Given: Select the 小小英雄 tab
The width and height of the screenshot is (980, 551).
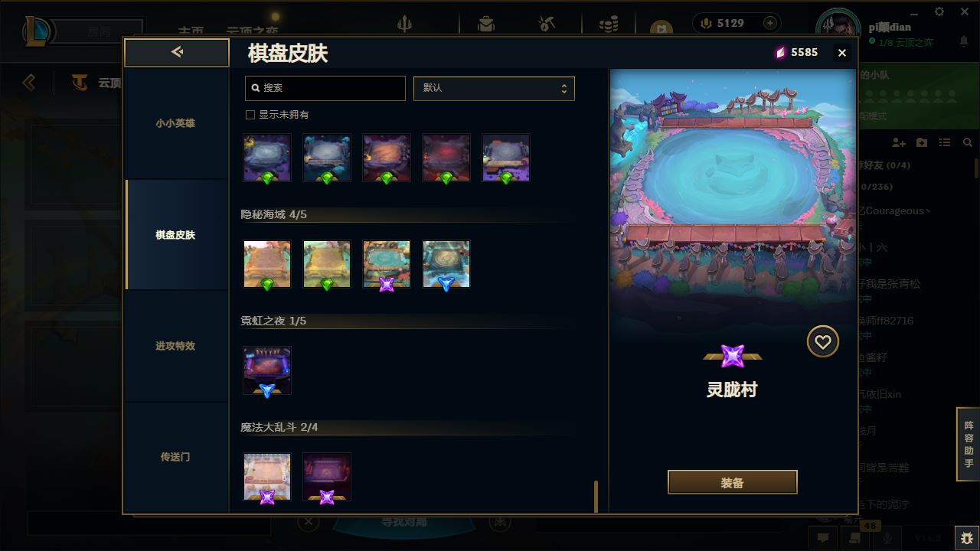Looking at the screenshot, I should [175, 123].
